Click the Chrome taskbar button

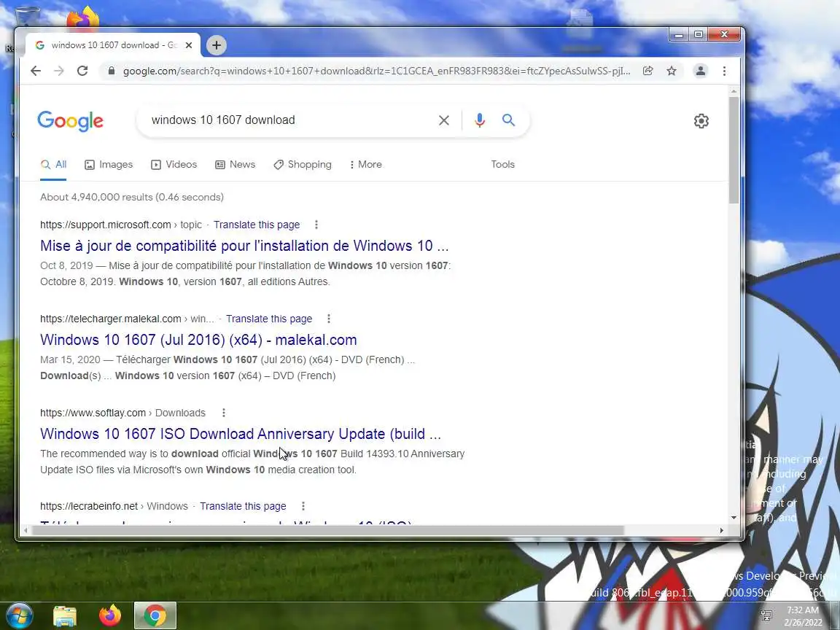pyautogui.click(x=155, y=615)
